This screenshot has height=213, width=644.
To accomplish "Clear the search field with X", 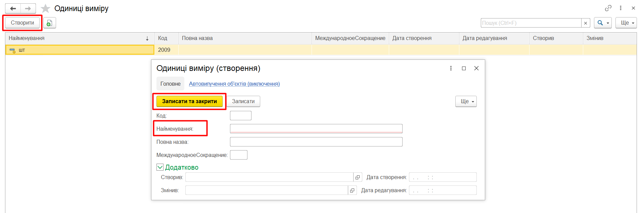I will click(586, 23).
